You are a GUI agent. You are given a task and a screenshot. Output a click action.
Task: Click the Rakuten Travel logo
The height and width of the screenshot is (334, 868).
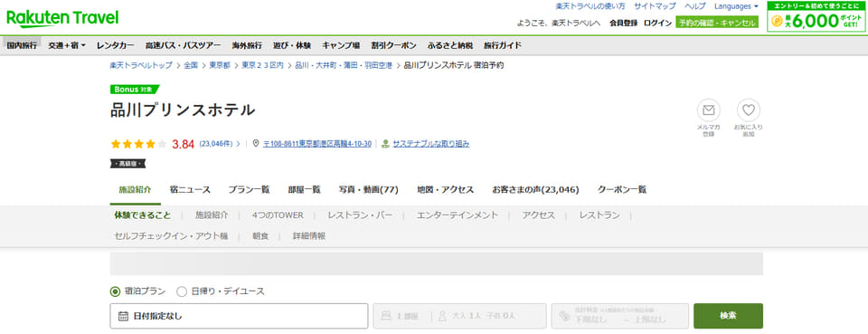62,18
